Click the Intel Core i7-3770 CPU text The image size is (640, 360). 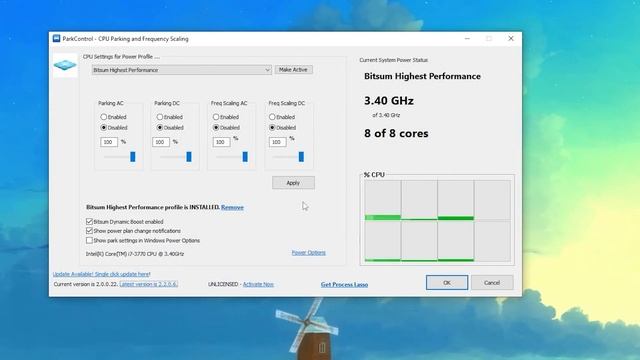click(135, 254)
